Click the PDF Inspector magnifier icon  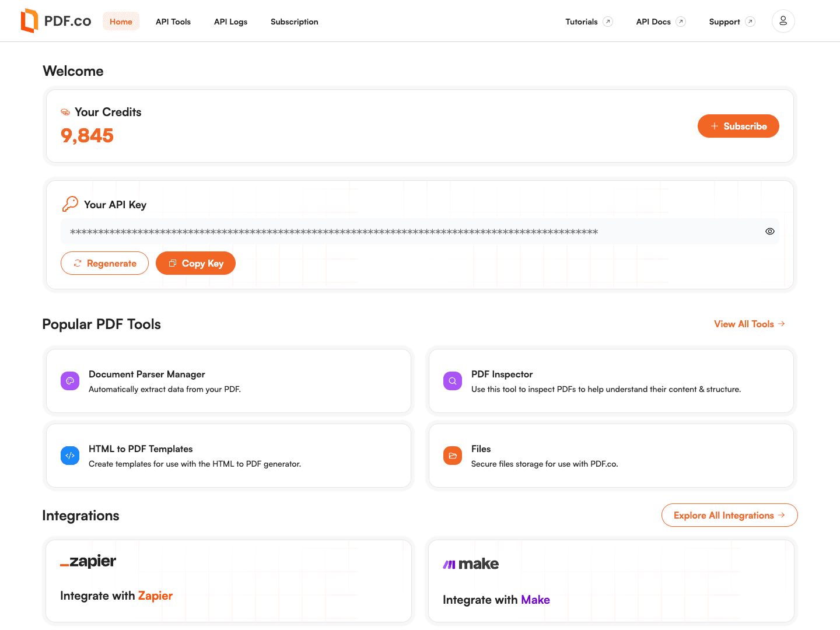[x=453, y=381]
